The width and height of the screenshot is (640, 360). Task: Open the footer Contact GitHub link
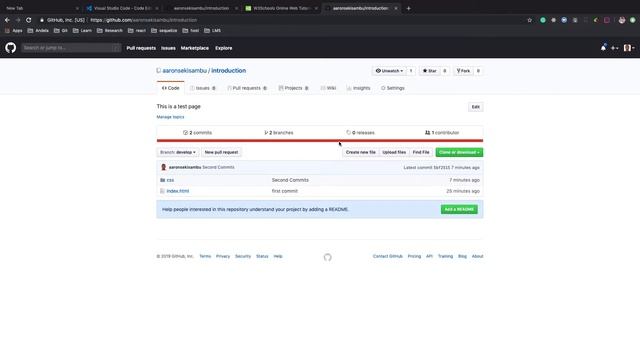pyautogui.click(x=387, y=256)
